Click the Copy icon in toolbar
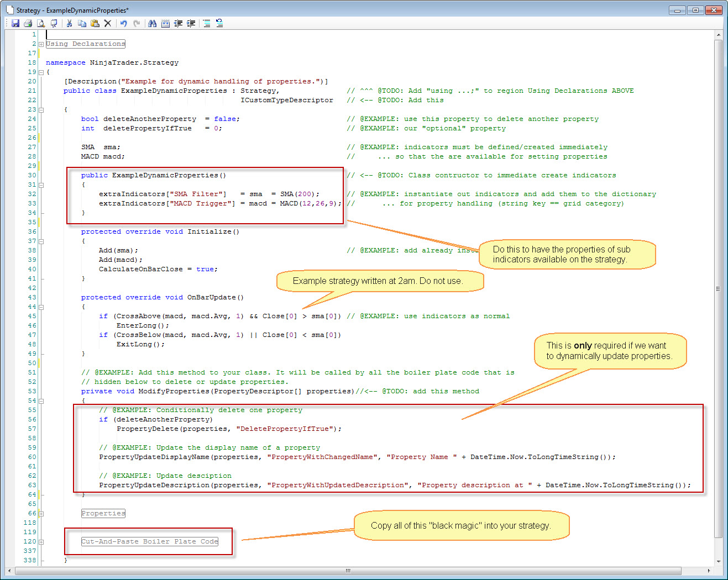 [x=82, y=23]
